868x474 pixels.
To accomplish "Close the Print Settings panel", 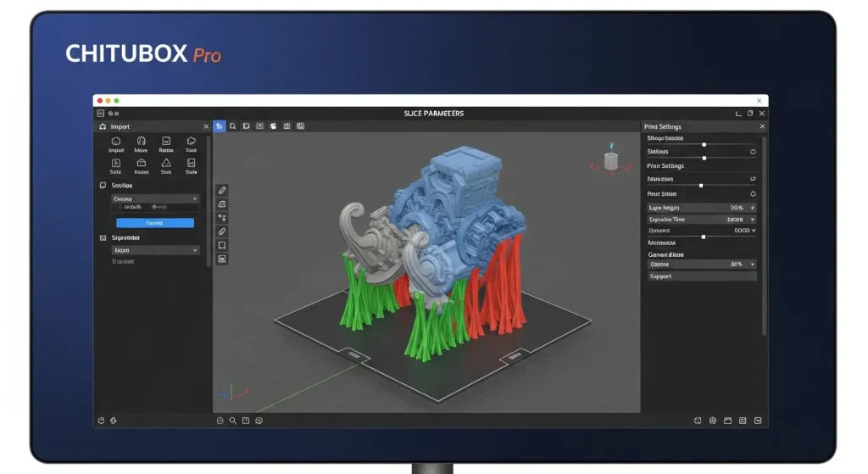I will pos(762,126).
